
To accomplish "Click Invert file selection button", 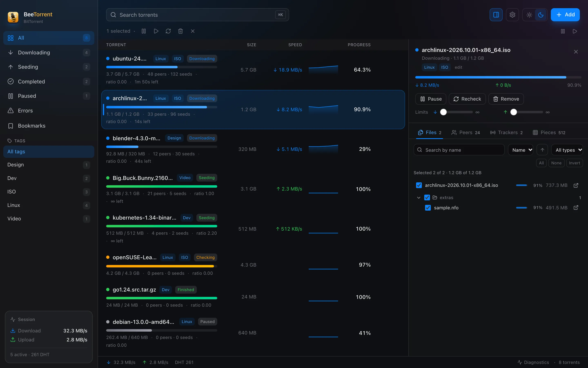I will pyautogui.click(x=574, y=163).
